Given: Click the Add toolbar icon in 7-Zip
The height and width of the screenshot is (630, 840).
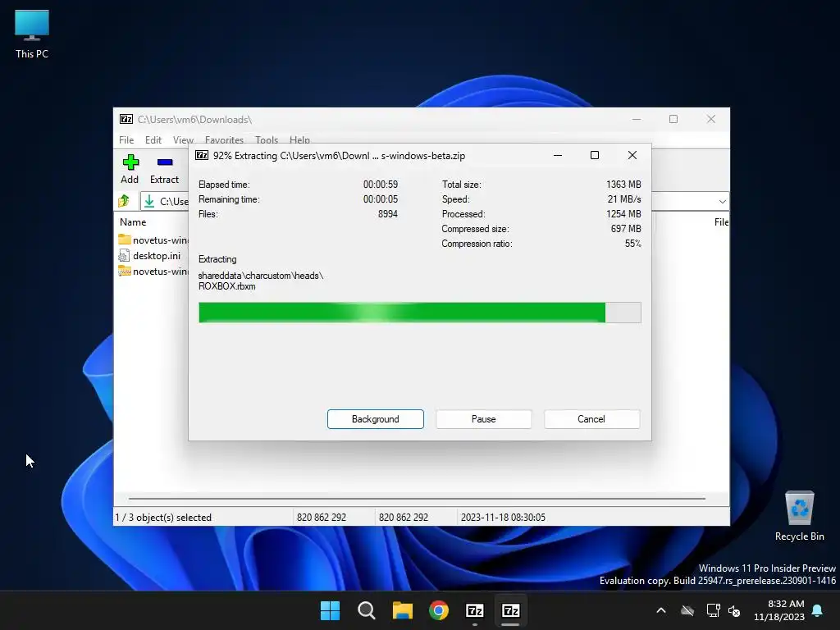Looking at the screenshot, I should tap(130, 169).
